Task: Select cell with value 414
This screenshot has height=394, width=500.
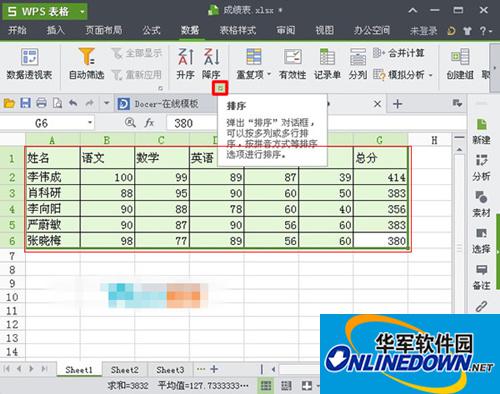Action: (x=381, y=177)
